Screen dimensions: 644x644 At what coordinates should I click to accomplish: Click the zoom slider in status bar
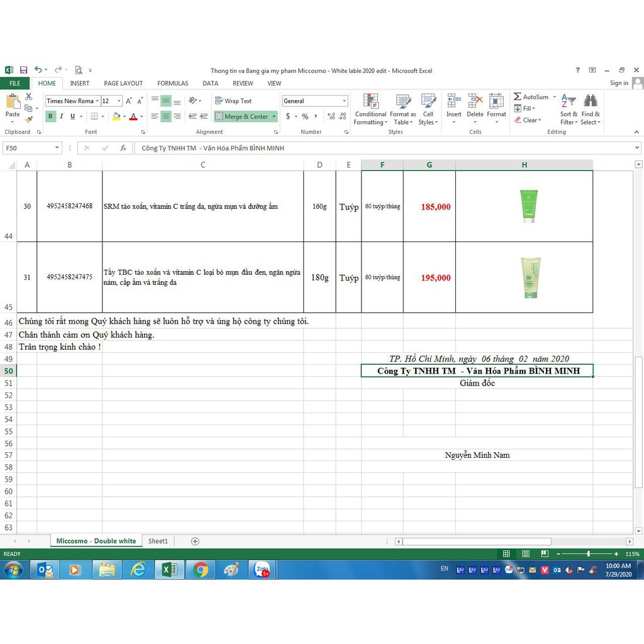pos(588,554)
